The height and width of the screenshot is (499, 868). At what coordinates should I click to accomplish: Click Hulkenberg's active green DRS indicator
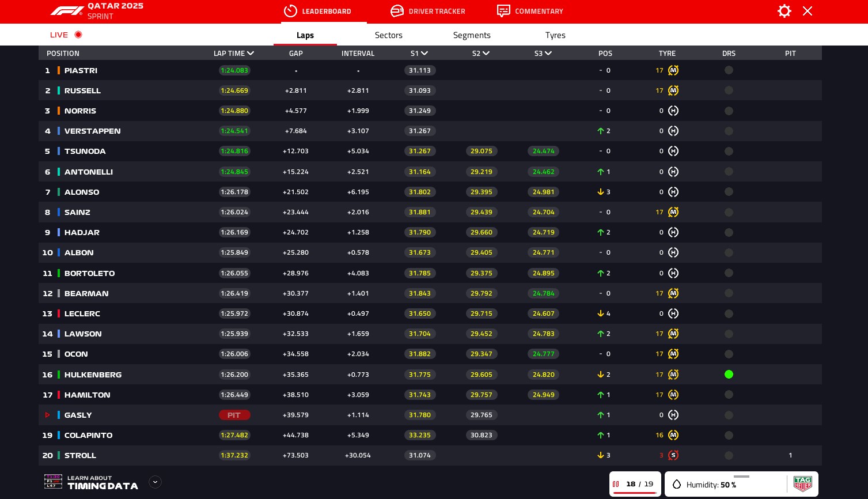pyautogui.click(x=729, y=375)
